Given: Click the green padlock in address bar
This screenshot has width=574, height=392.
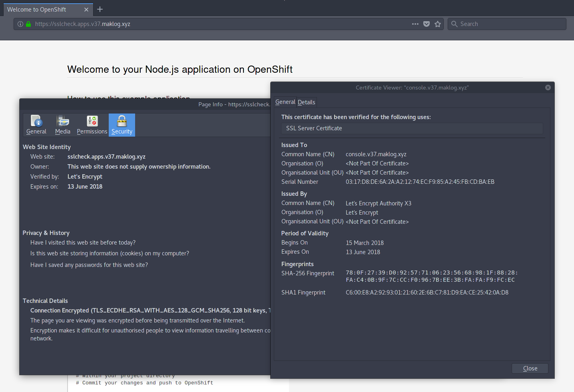Looking at the screenshot, I should (28, 24).
